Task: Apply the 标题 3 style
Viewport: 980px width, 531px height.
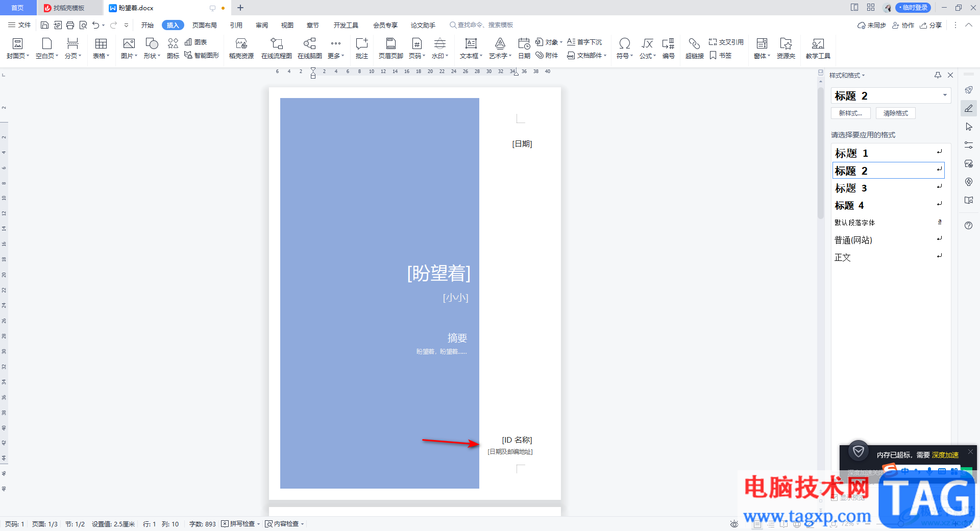Action: [x=888, y=188]
